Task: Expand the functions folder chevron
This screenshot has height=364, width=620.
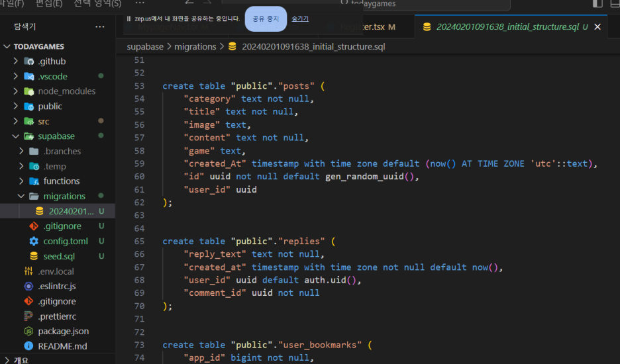Action: 21,181
